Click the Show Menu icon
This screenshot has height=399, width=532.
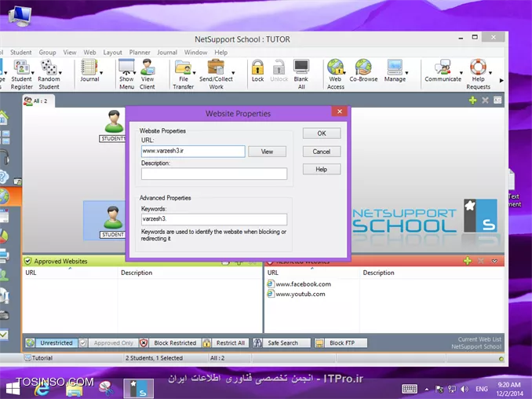[126, 74]
